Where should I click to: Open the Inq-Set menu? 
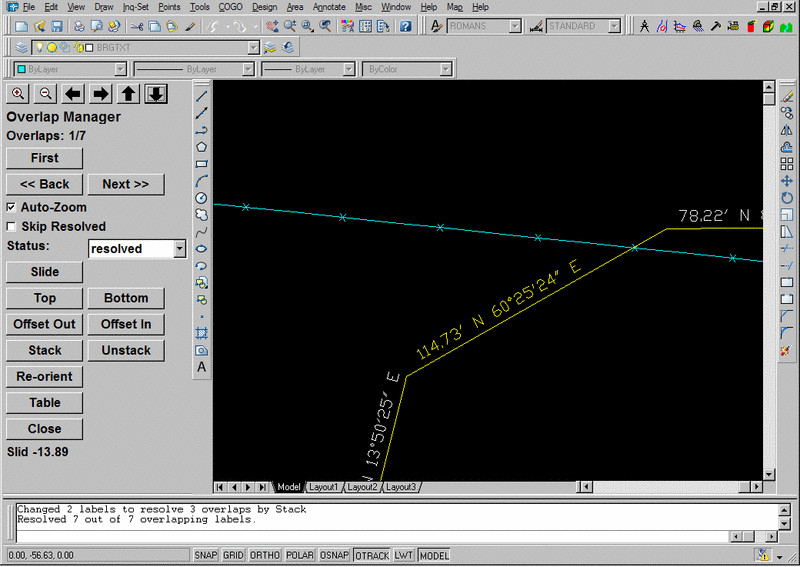click(x=136, y=7)
